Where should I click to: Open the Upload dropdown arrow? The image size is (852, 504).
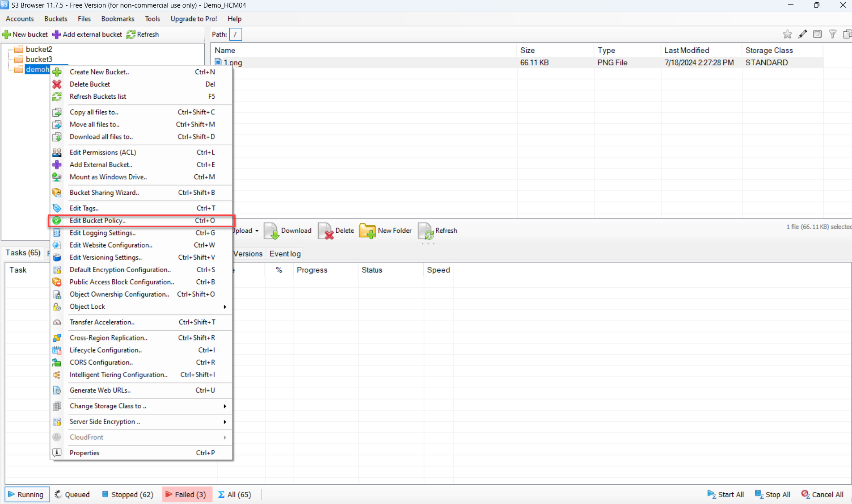[257, 231]
